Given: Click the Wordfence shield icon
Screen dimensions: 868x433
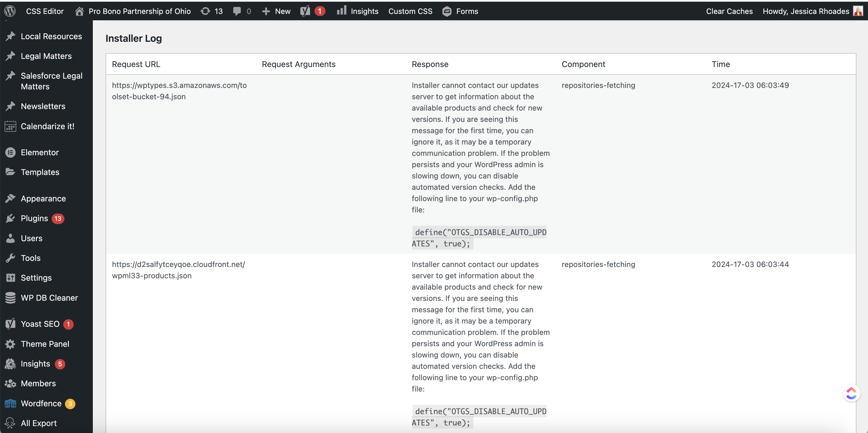Looking at the screenshot, I should click(10, 403).
